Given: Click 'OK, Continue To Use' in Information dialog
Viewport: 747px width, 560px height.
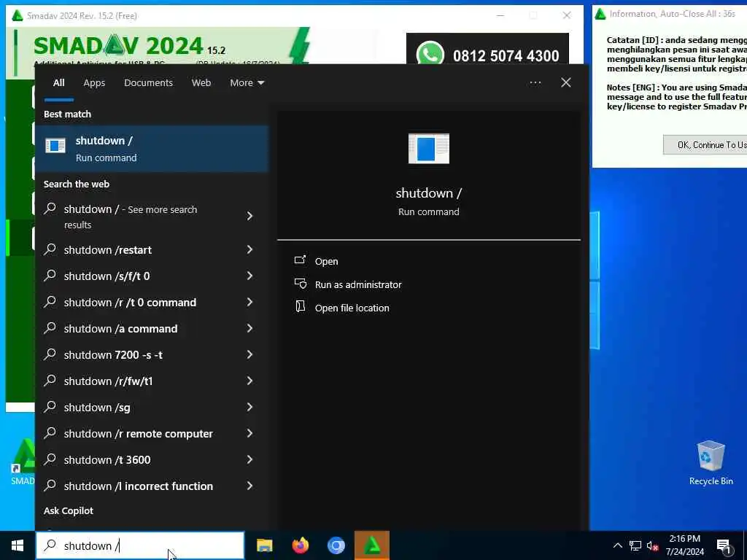Looking at the screenshot, I should (x=707, y=145).
